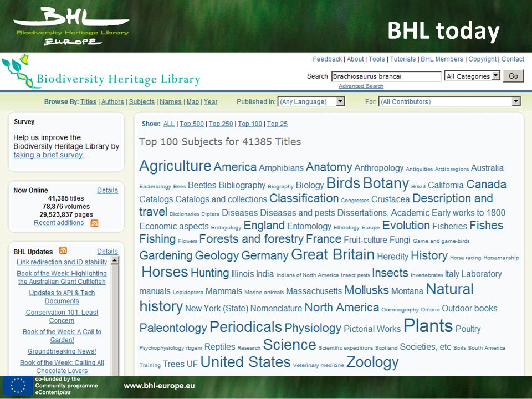Viewport: 532px width, 399px height.
Task: Show Top 250 subjects
Action: 221,124
